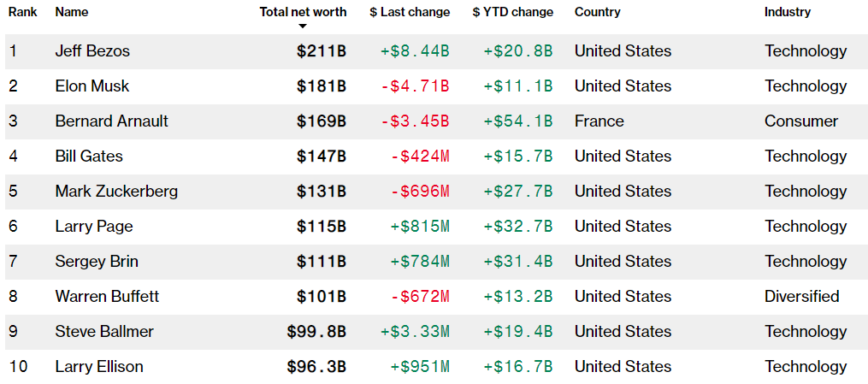Open Bill Gates profile link
Screen dimensions: 868x384
(x=89, y=157)
